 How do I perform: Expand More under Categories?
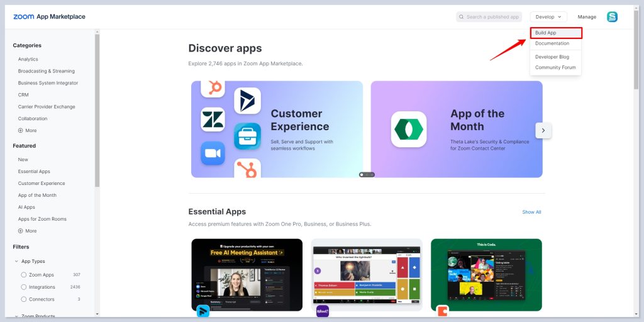pos(27,131)
